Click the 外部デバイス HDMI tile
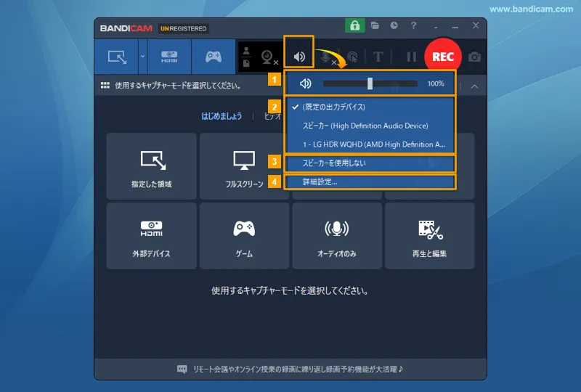 [151, 236]
